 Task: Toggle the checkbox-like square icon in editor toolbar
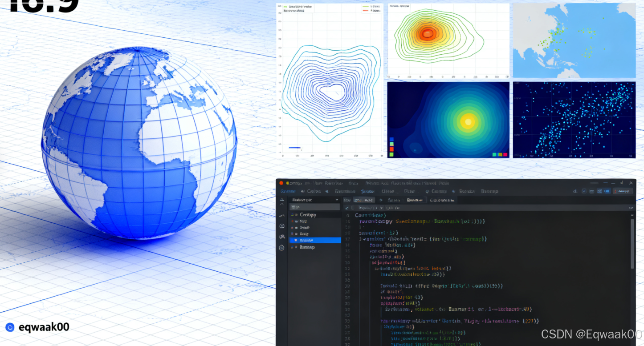[x=584, y=191]
